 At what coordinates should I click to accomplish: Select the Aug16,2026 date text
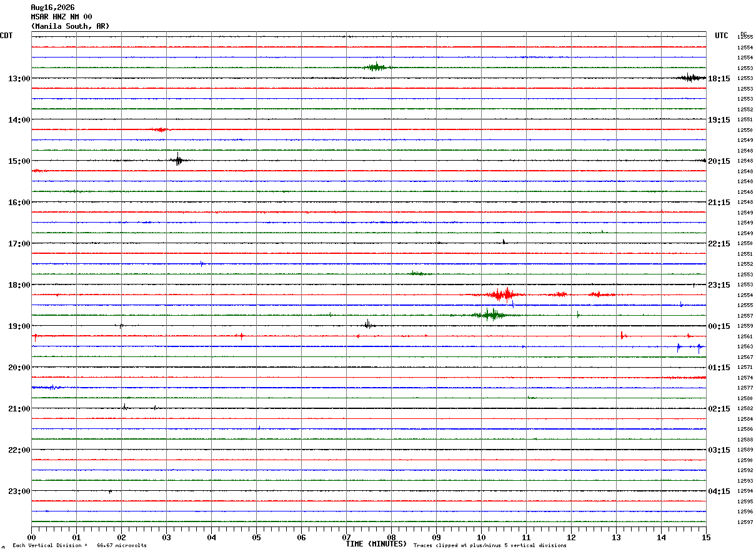52,8
